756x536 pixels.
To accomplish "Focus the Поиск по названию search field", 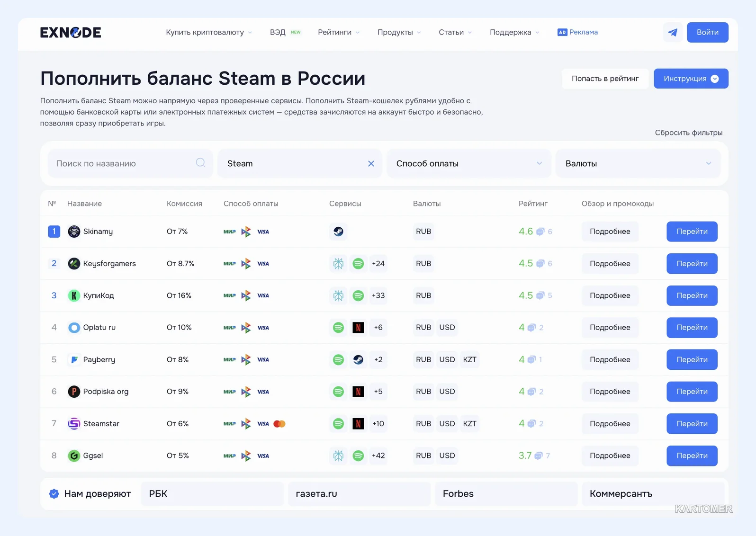I will 130,163.
